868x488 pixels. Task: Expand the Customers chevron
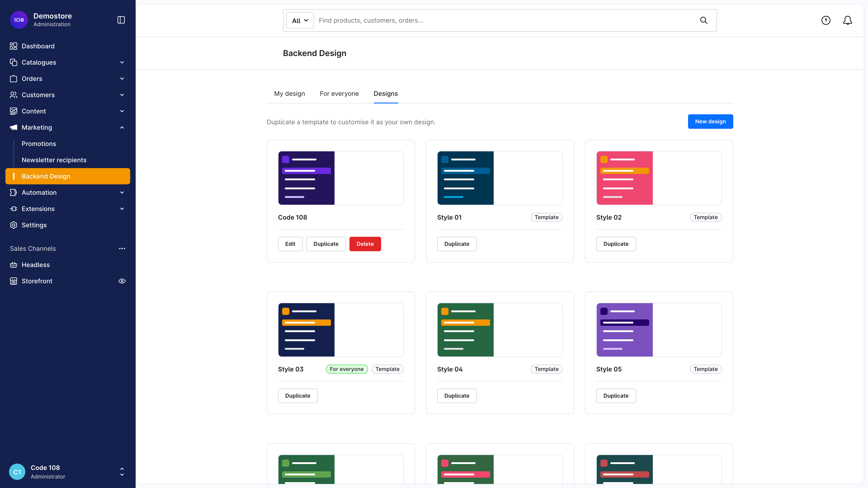pos(122,95)
